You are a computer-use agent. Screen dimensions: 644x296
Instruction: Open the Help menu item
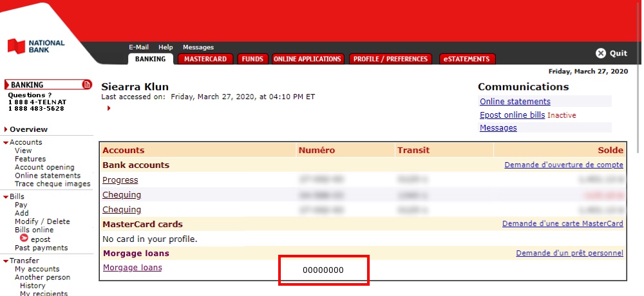pyautogui.click(x=166, y=47)
